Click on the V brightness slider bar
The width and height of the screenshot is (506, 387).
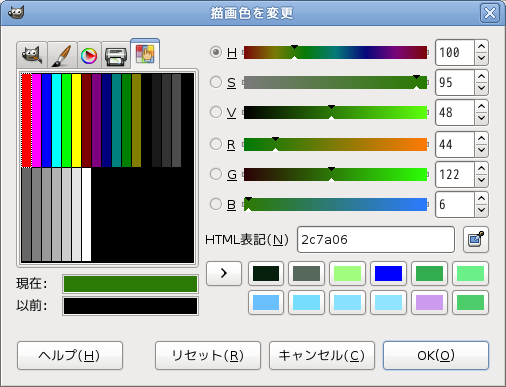335,112
